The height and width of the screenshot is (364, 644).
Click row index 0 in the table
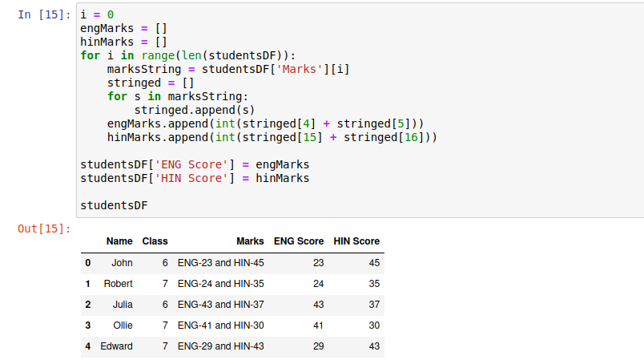pos(88,263)
